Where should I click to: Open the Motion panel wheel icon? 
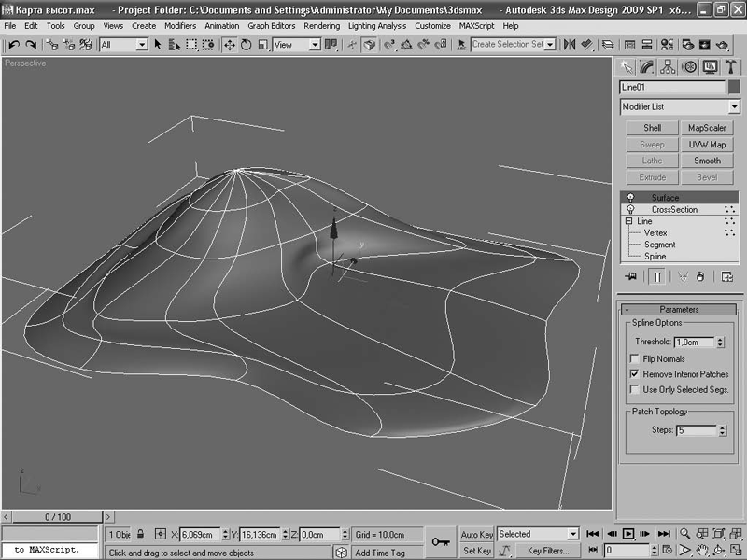(x=689, y=66)
